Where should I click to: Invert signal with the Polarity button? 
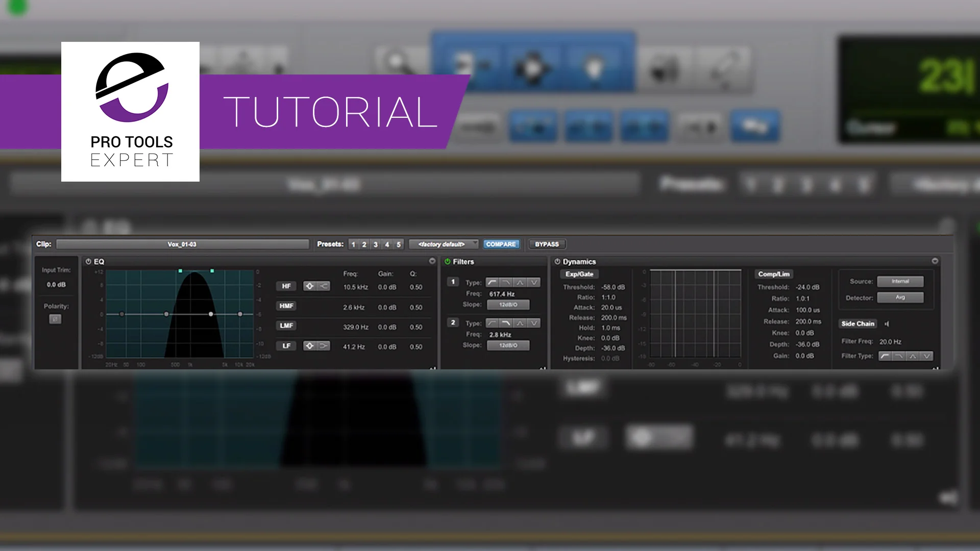[x=55, y=319]
